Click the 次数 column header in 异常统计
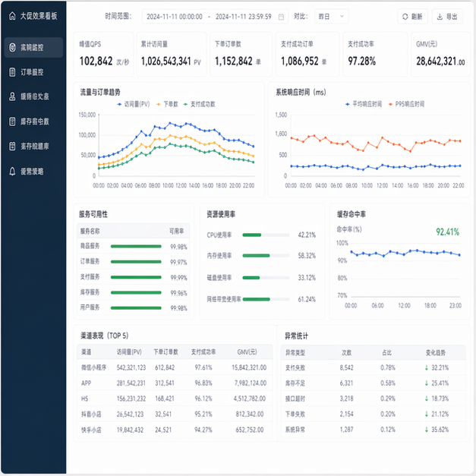Image resolution: width=476 pixels, height=476 pixels. pos(346,353)
